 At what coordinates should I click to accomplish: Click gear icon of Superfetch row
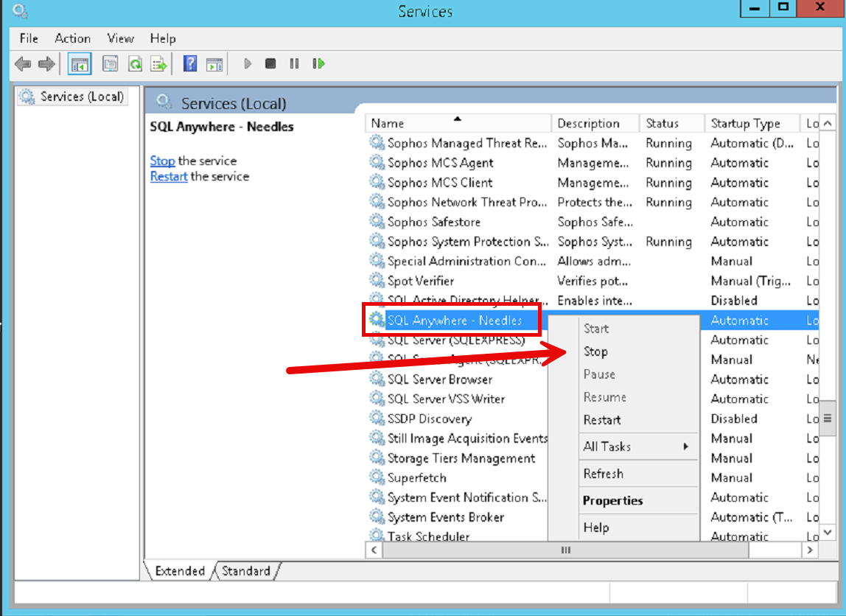click(376, 477)
